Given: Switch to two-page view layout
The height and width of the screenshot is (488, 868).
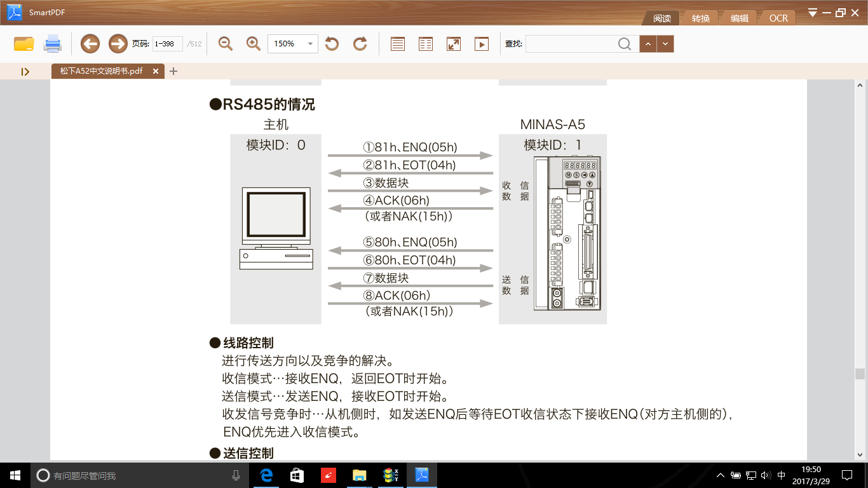Looking at the screenshot, I should click(x=426, y=44).
